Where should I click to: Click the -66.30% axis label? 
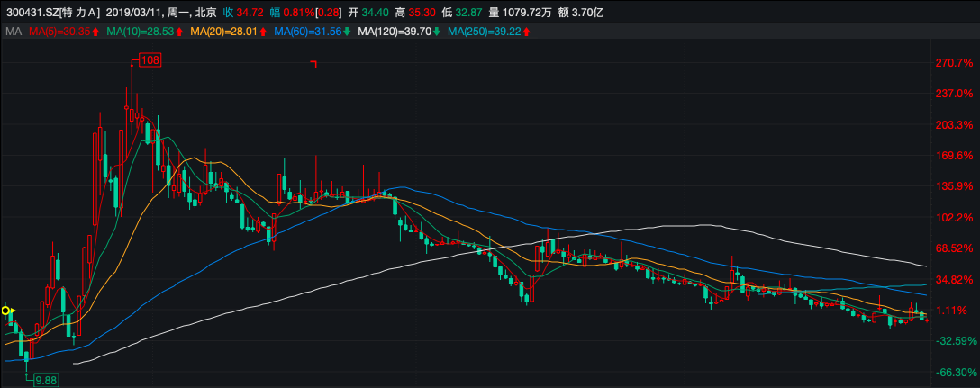(x=954, y=372)
